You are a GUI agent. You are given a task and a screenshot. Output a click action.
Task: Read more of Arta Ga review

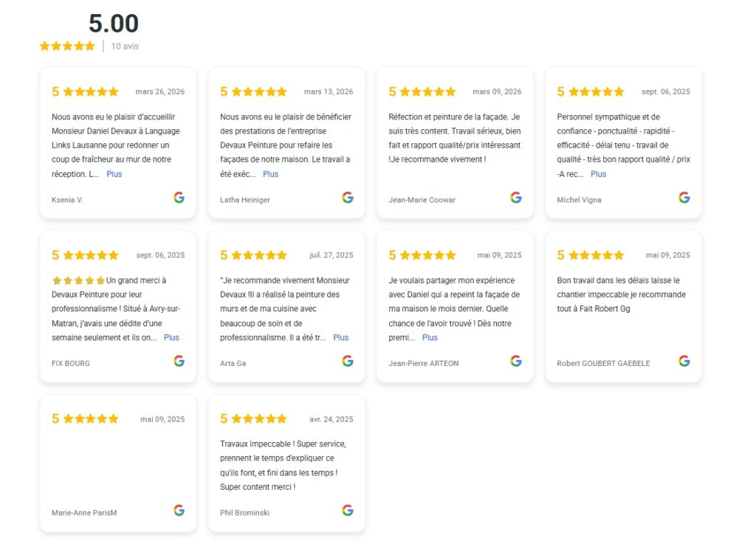tap(341, 338)
